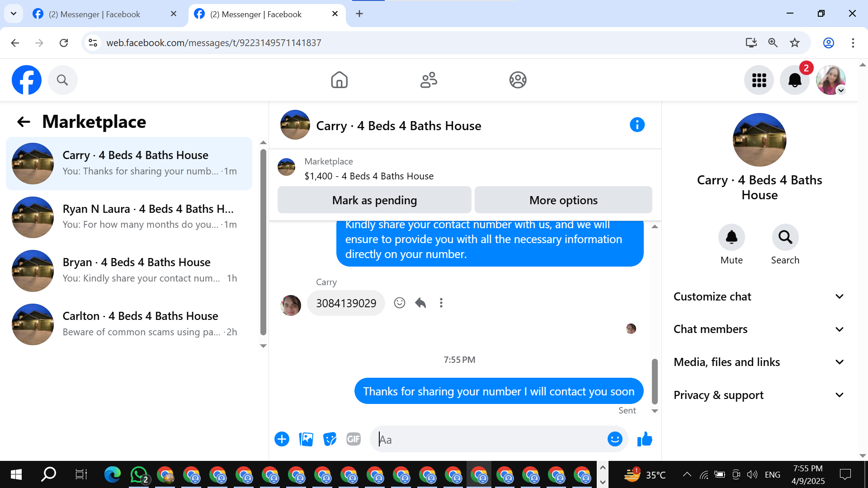This screenshot has width=868, height=488.
Task: Click the 3084139029 message bubble
Action: click(346, 303)
